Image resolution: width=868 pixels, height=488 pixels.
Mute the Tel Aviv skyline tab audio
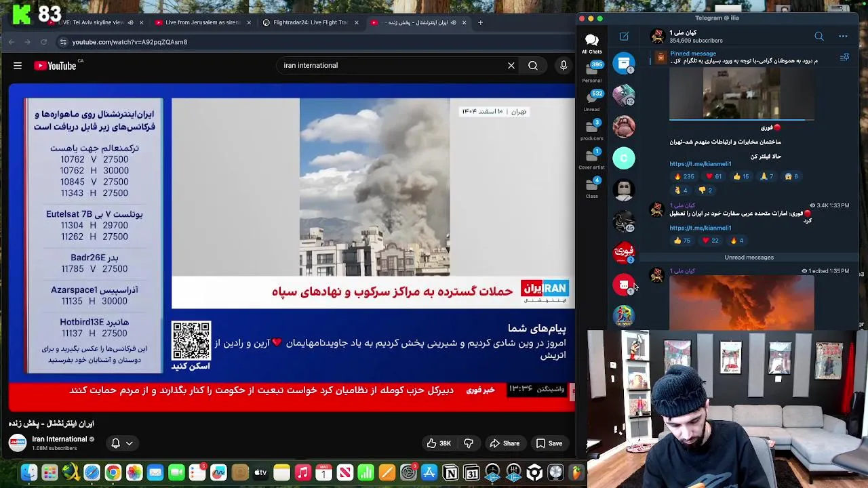click(130, 22)
